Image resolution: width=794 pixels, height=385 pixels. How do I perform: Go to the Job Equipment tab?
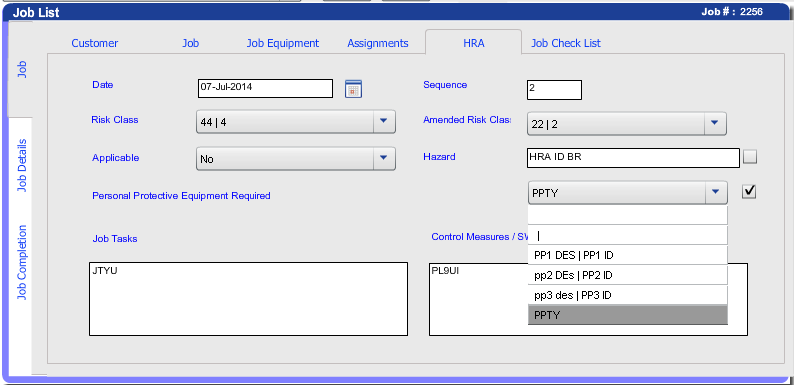point(283,43)
